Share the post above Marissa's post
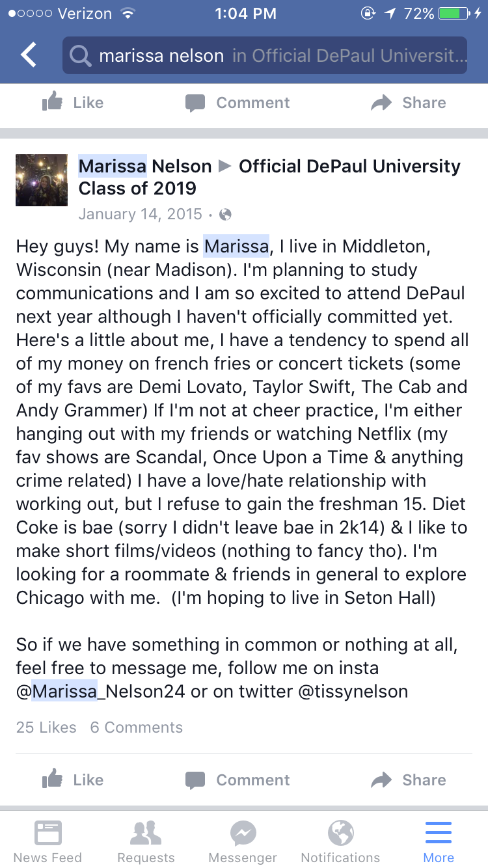488x868 pixels. [408, 103]
